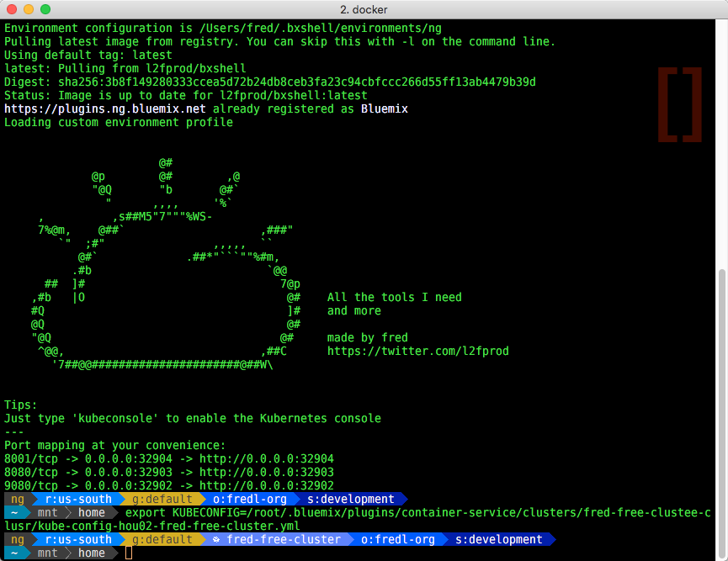
Task: Click the 'Status: Image is up to date' line
Action: [186, 96]
